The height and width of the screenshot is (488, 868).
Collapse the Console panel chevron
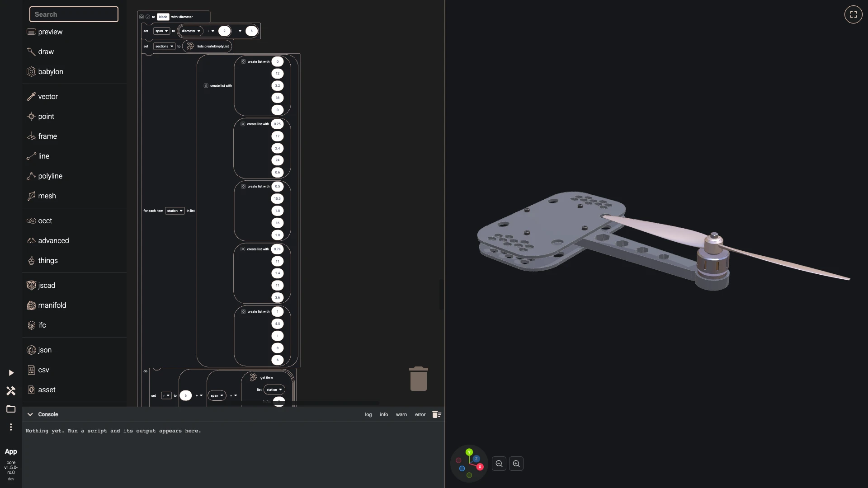coord(30,414)
